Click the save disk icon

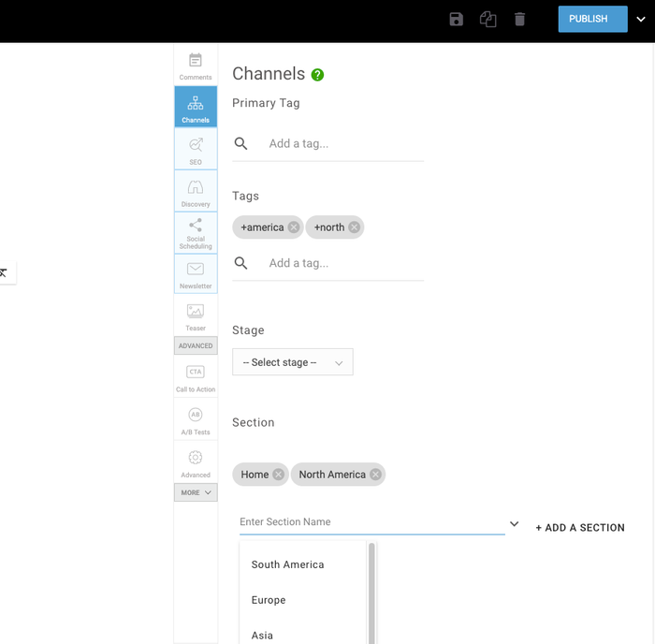coord(457,20)
